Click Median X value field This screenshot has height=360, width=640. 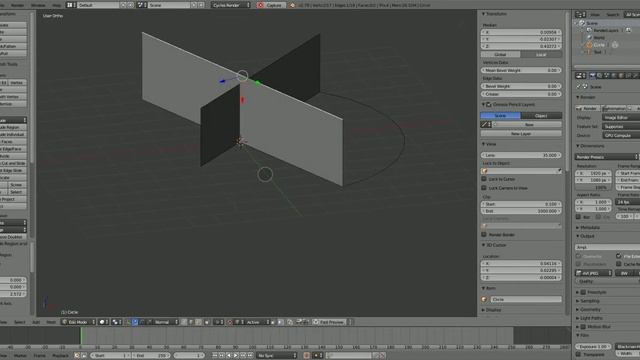tap(521, 32)
